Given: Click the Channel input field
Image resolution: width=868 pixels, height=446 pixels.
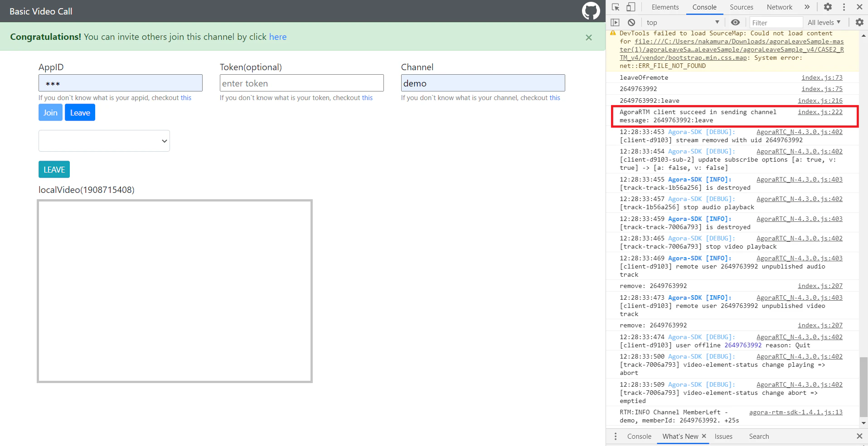Looking at the screenshot, I should click(483, 83).
